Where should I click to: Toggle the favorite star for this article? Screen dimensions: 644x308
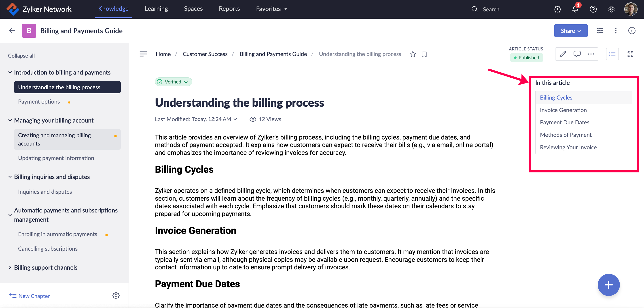[413, 54]
